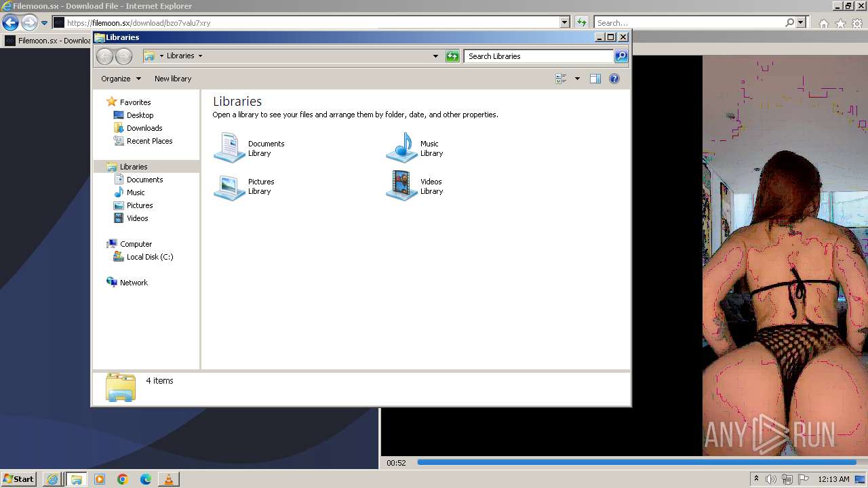Launch Chrome from the taskbar
This screenshot has width=868, height=488.
pyautogui.click(x=123, y=479)
